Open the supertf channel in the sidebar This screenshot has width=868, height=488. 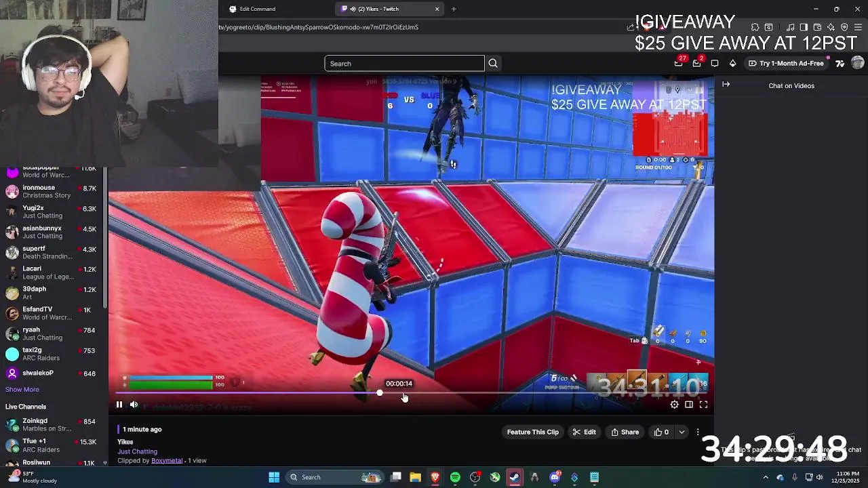[52, 252]
